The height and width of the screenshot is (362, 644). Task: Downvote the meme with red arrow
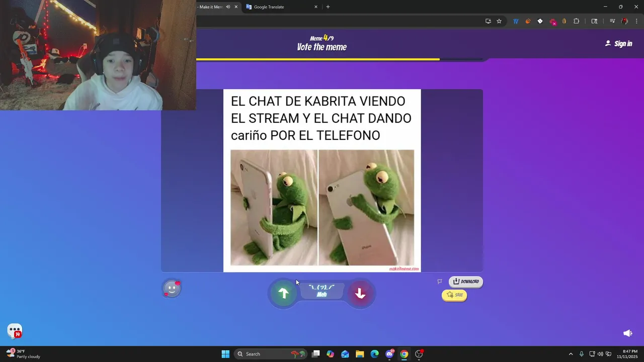(x=360, y=294)
